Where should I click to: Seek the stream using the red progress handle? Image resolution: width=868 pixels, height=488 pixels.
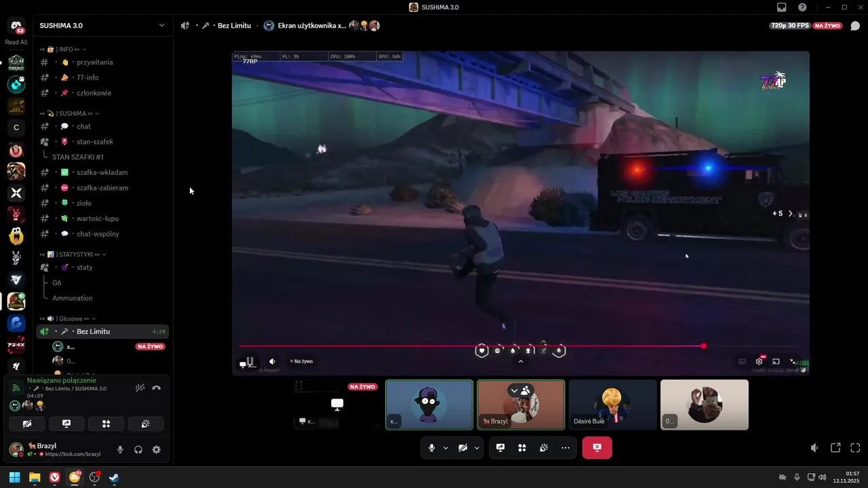click(704, 346)
